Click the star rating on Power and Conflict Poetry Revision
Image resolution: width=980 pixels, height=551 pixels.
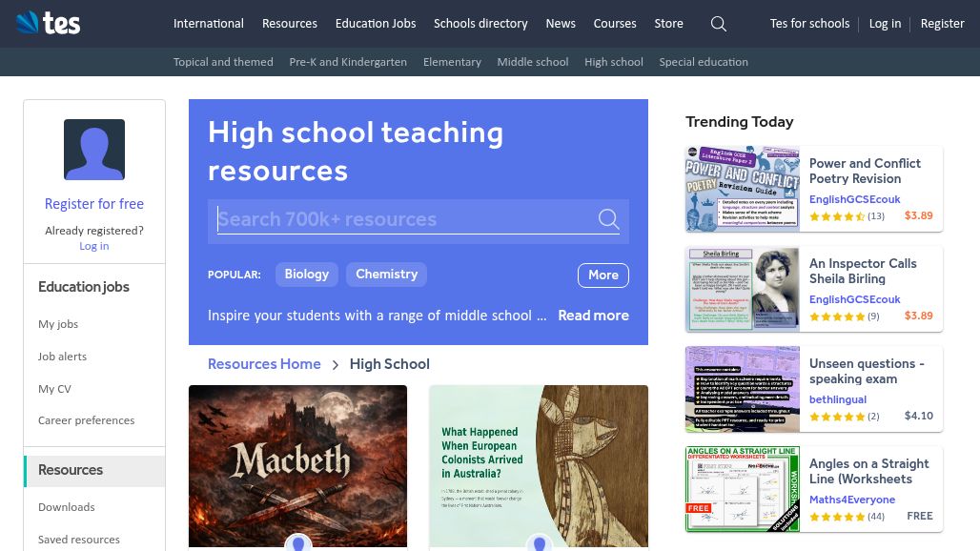click(x=837, y=216)
